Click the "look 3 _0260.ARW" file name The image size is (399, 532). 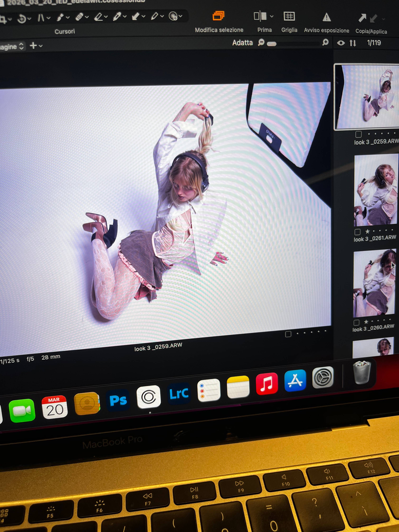tap(373, 328)
